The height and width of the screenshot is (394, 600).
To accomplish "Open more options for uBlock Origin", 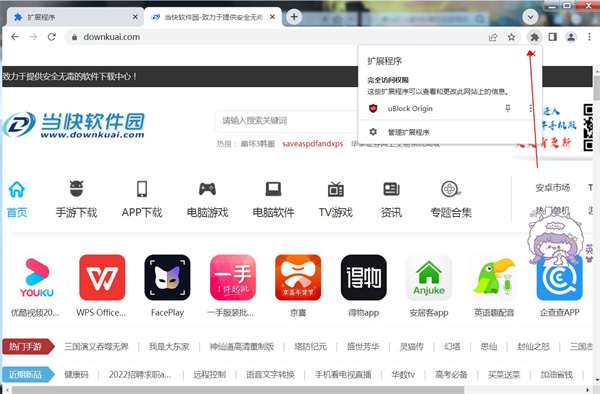I will pyautogui.click(x=531, y=109).
